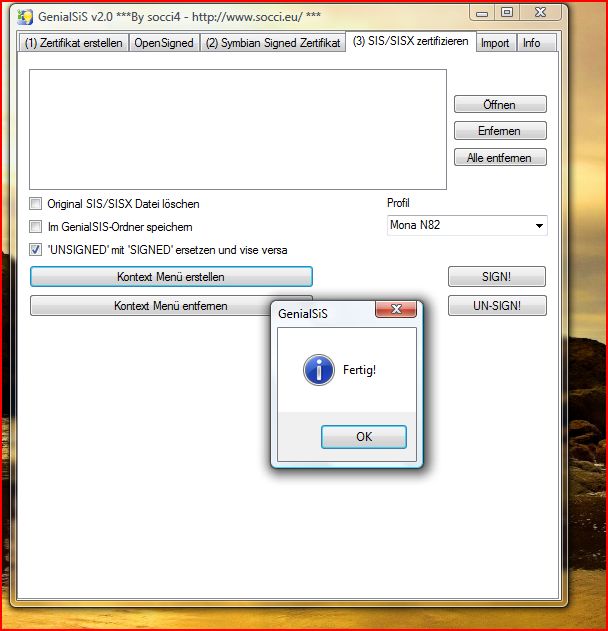Screen dimensions: 608x631
Task: Click the Entfernen button
Action: coord(500,131)
